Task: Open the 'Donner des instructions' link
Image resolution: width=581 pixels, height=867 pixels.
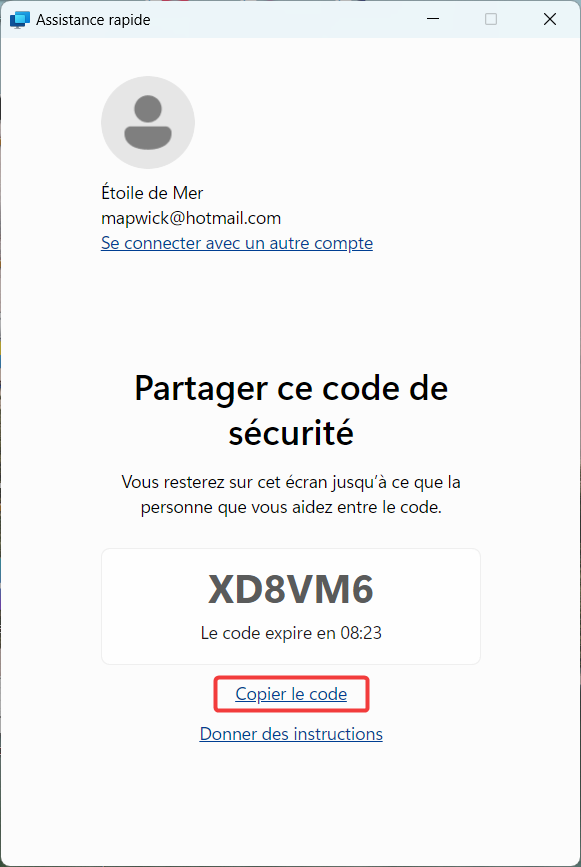Action: click(x=291, y=734)
